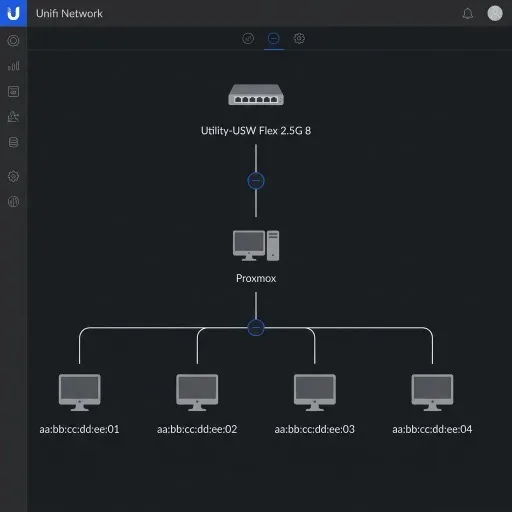Open the notifications bell
This screenshot has width=512, height=512.
pyautogui.click(x=468, y=14)
